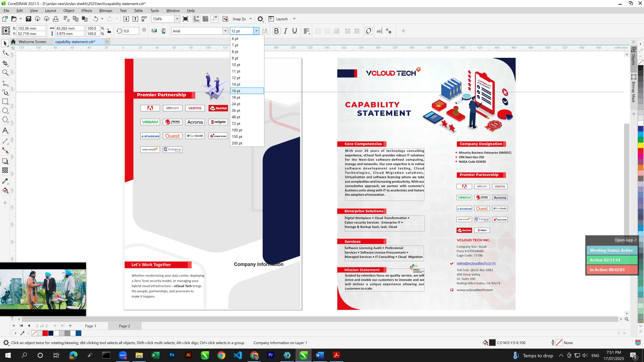Expand the Launch dropdown
The height and width of the screenshot is (362, 644).
tap(294, 19)
